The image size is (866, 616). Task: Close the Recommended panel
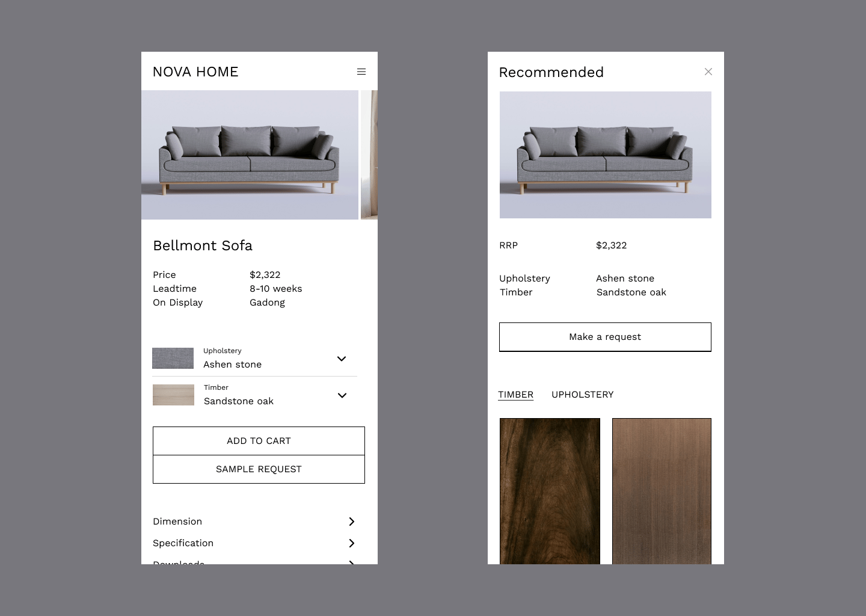tap(708, 72)
